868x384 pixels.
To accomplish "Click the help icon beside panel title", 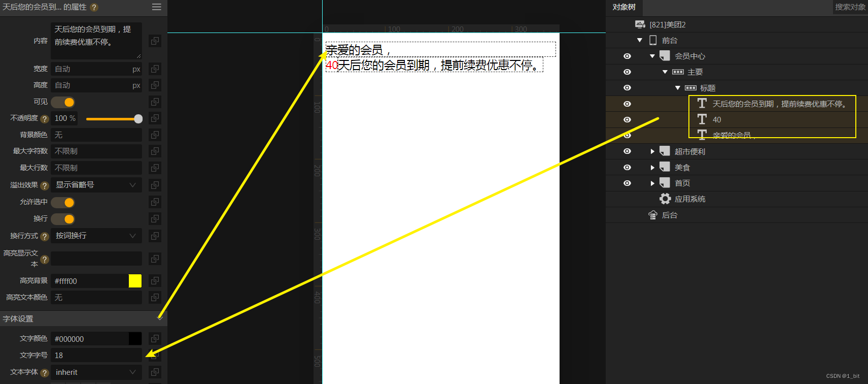I will (94, 7).
